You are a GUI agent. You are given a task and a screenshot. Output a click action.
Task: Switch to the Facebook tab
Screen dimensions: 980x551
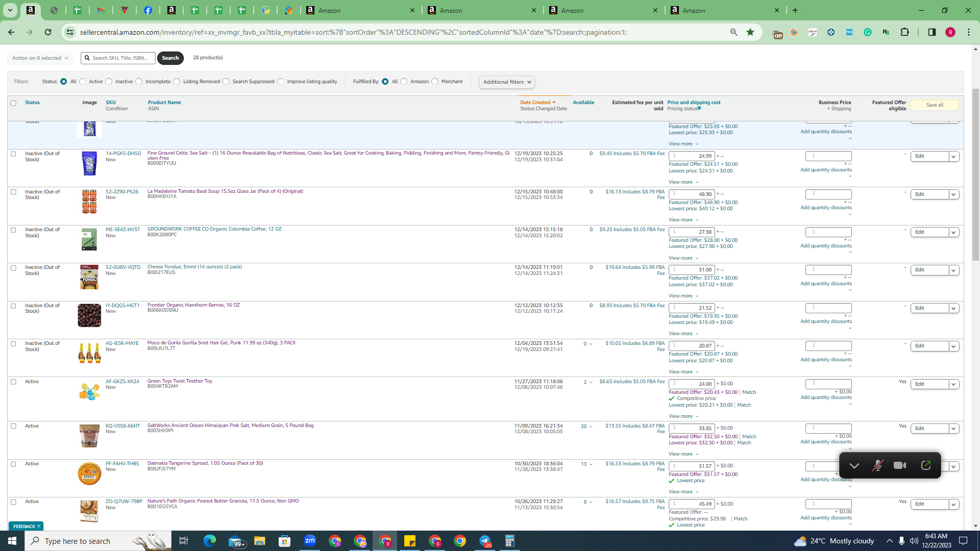pos(148,10)
